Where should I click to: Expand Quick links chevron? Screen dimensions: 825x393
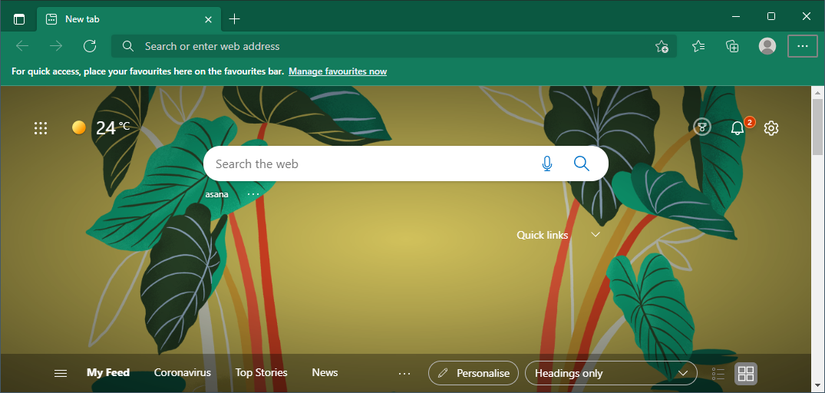596,235
